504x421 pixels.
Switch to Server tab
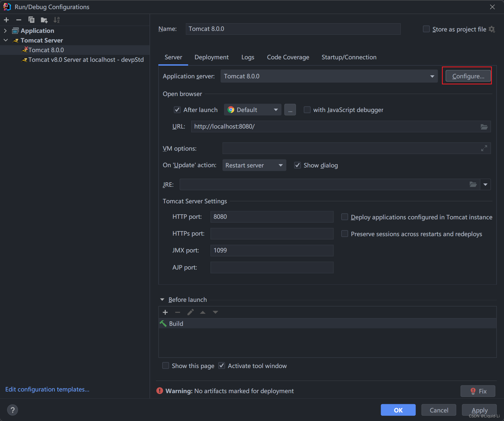coord(173,57)
